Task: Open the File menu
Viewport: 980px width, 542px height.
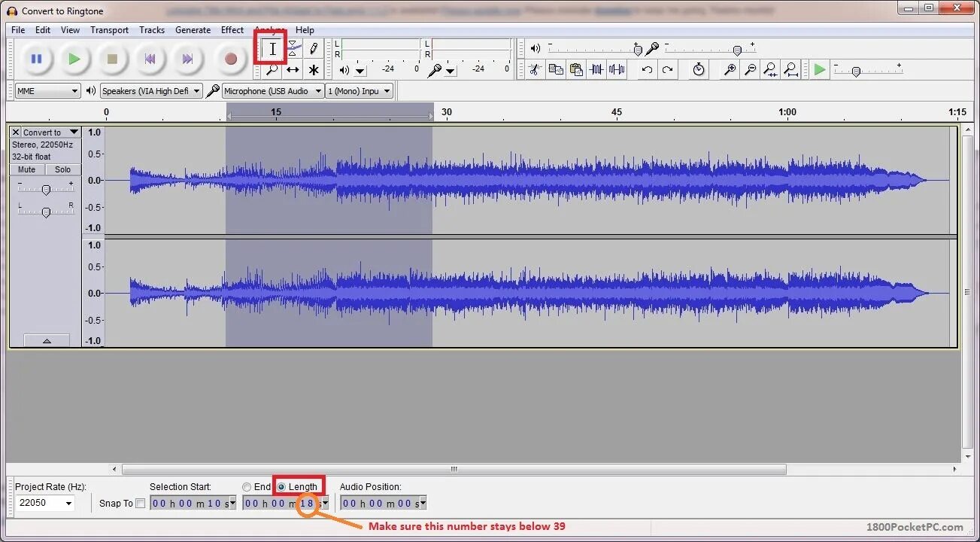Action: (18, 30)
